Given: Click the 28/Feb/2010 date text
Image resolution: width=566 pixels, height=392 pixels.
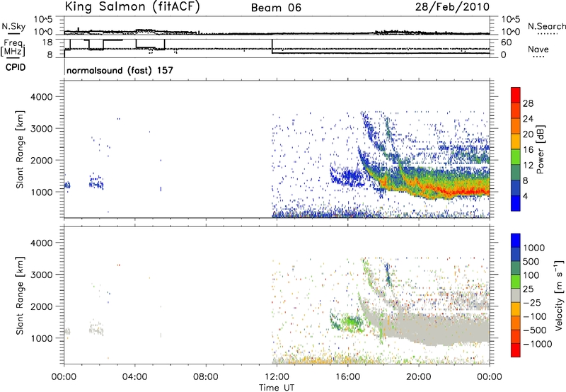Looking at the screenshot, I should [x=452, y=7].
